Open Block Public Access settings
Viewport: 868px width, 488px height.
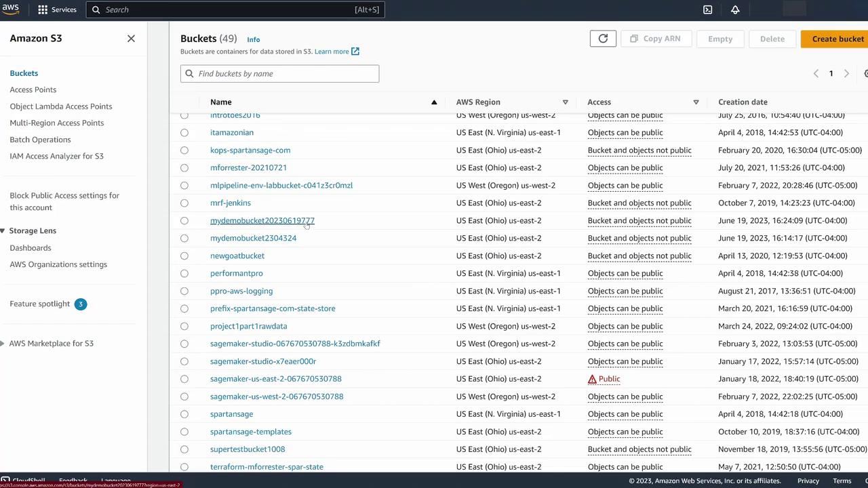tap(64, 201)
